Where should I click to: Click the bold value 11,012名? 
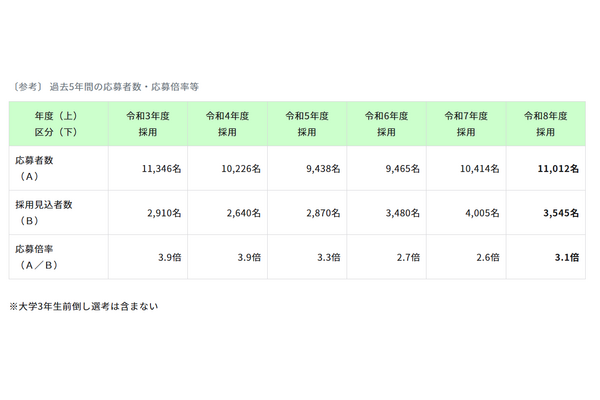click(x=558, y=169)
